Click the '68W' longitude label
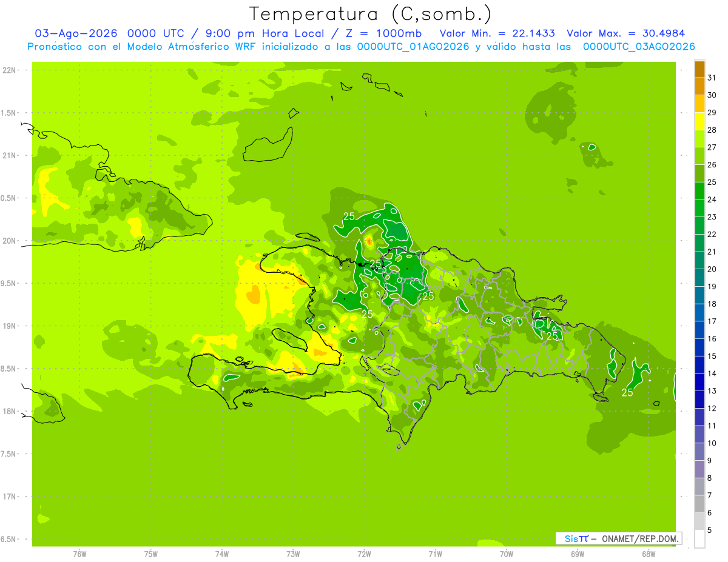Image resolution: width=728 pixels, height=562 pixels. [649, 555]
